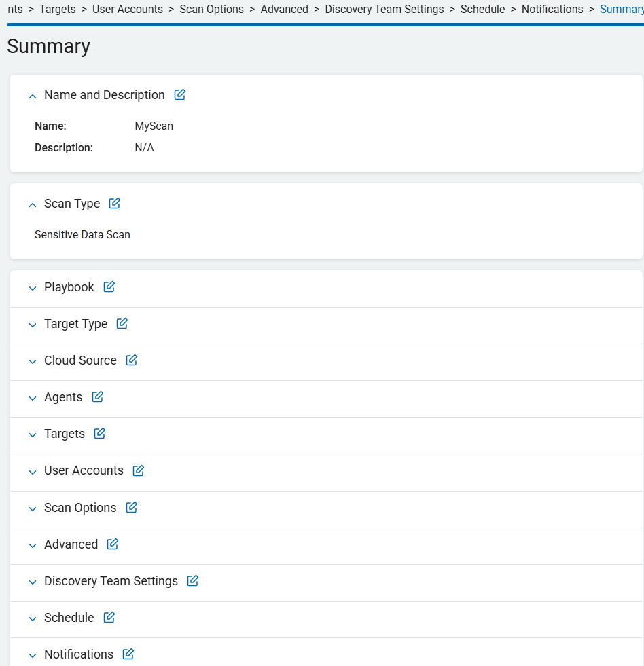Click the Target Type edit icon
The image size is (644, 666).
click(122, 323)
